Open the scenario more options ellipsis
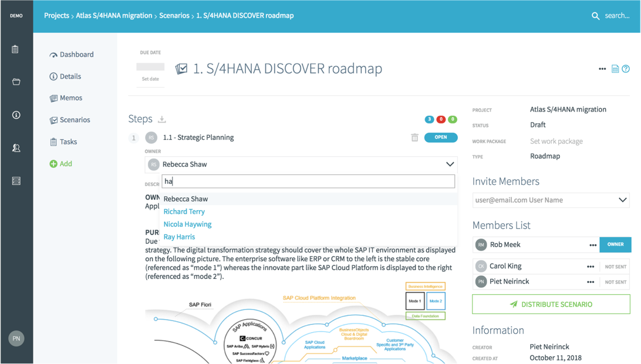Image resolution: width=641 pixels, height=364 pixels. (x=602, y=69)
